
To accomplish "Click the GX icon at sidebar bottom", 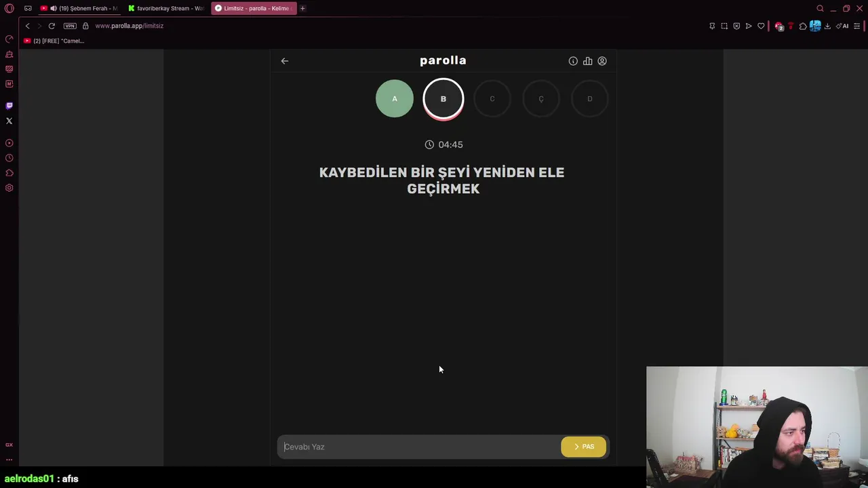I will click(9, 445).
